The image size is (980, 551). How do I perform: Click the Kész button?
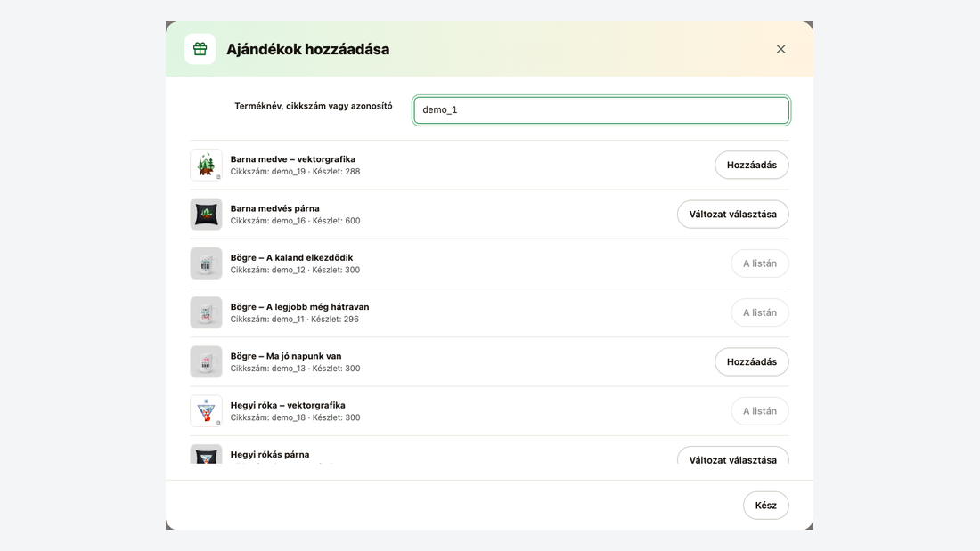[x=765, y=506]
